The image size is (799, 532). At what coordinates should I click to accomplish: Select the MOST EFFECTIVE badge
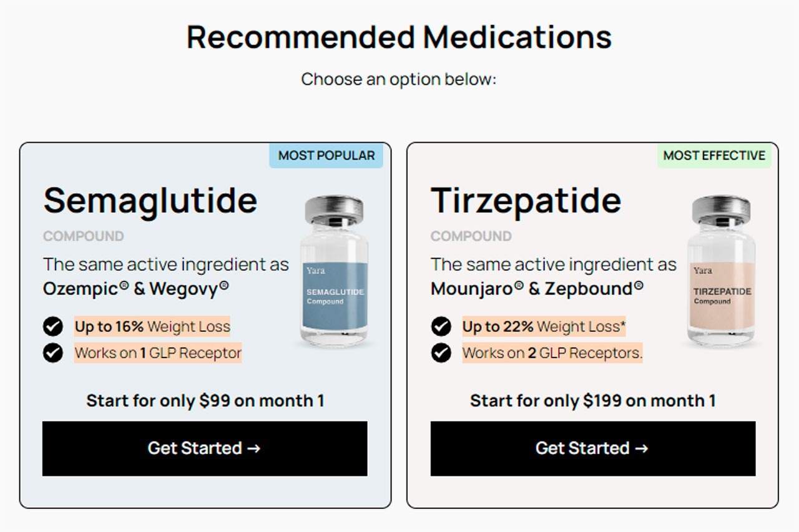tap(714, 155)
